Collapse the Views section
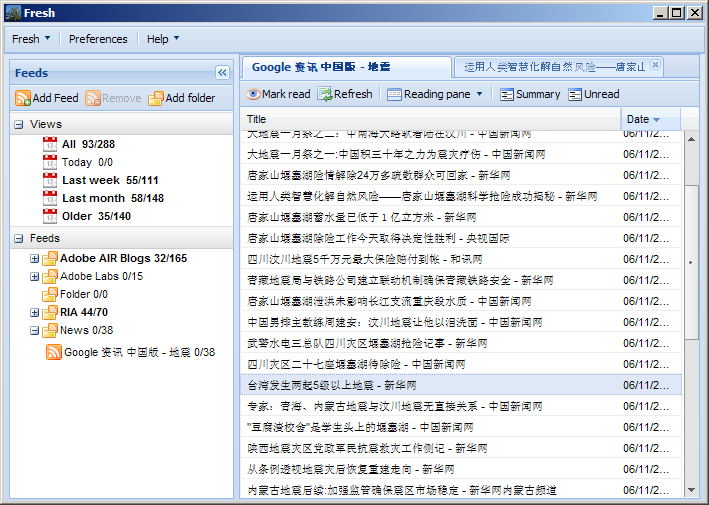The width and height of the screenshot is (709, 505). 19,124
